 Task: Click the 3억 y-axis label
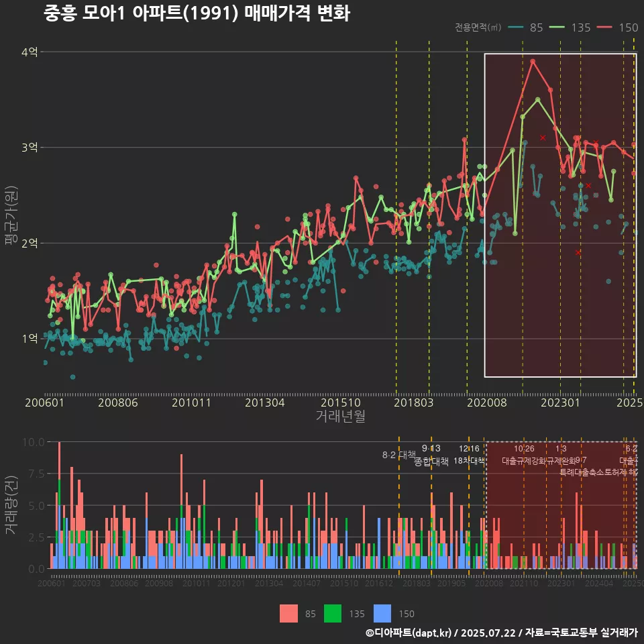pos(30,148)
